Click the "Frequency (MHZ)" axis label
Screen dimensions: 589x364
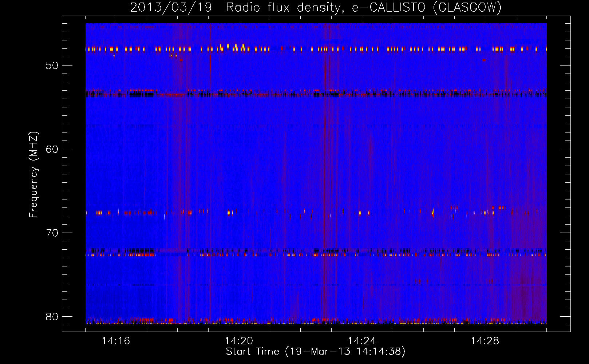33,175
